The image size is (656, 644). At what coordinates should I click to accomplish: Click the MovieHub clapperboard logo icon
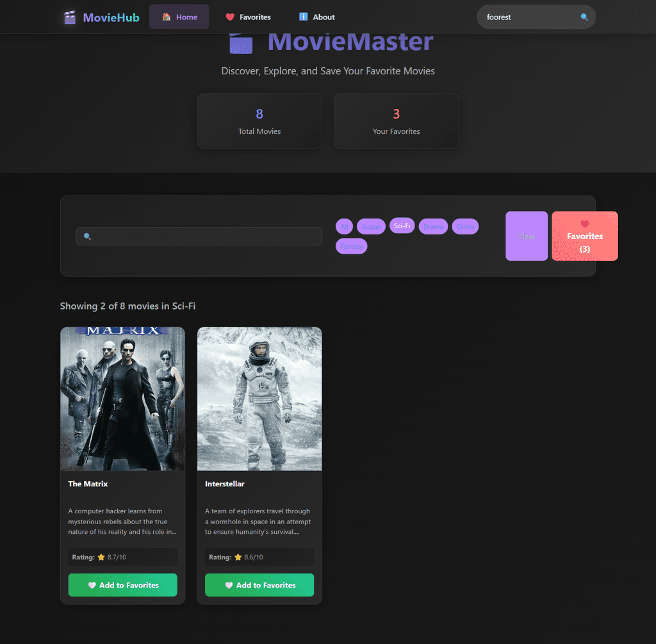pyautogui.click(x=69, y=17)
